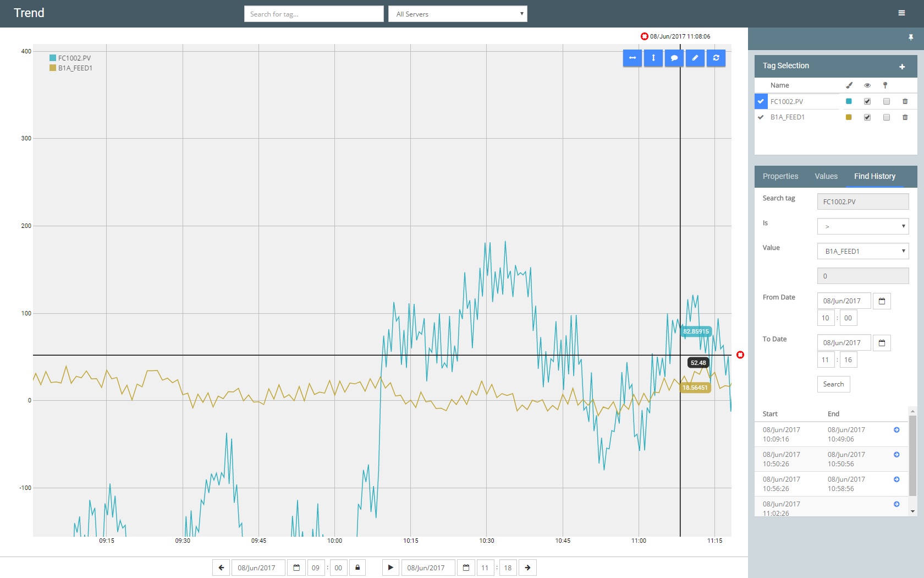
Task: Expand the Is condition dropdown
Action: tap(862, 226)
